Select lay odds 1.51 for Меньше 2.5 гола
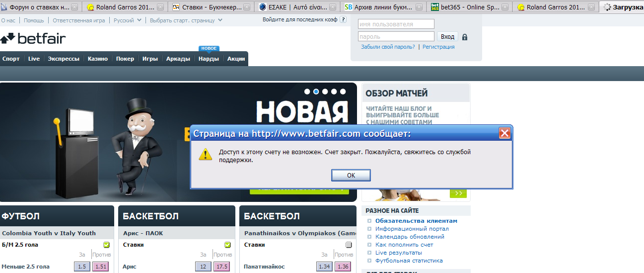Screen dimensions: 644x273 [101, 267]
